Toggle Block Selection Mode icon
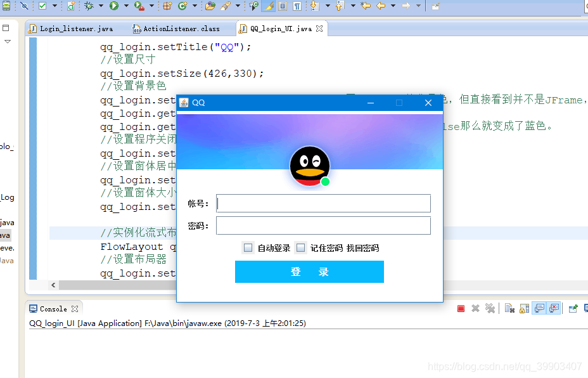The height and width of the screenshot is (378, 588). click(x=283, y=6)
